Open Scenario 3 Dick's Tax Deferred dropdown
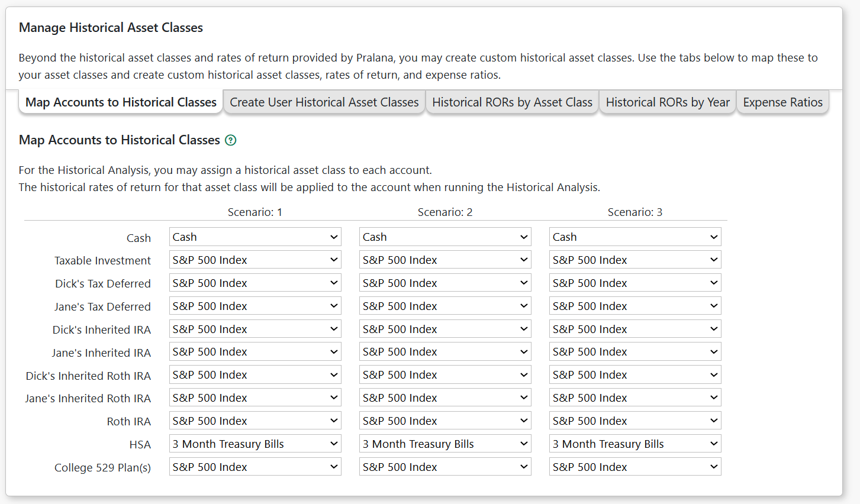 point(635,283)
